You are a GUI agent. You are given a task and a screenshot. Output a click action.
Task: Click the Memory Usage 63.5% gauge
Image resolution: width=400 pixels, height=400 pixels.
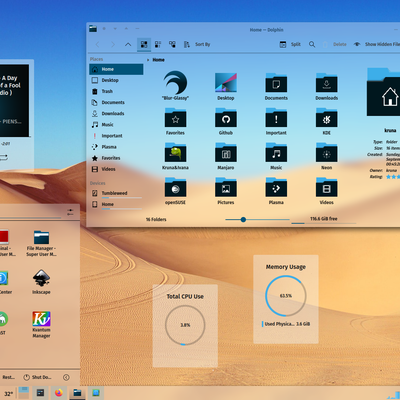coord(286,296)
